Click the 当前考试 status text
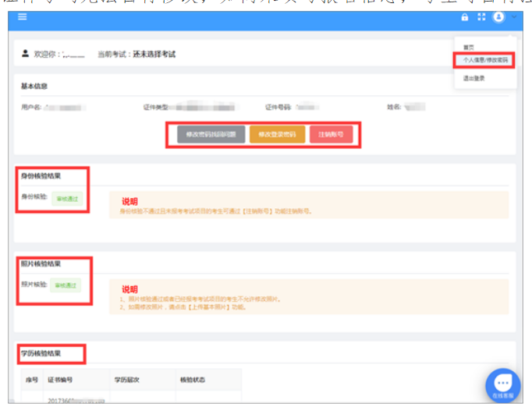532x407 pixels. coord(137,54)
